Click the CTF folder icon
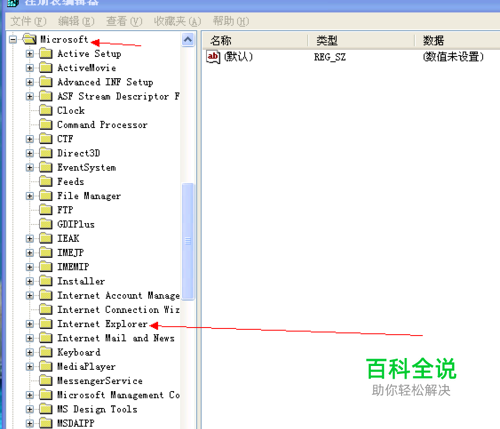This screenshot has width=500, height=429. coord(46,139)
